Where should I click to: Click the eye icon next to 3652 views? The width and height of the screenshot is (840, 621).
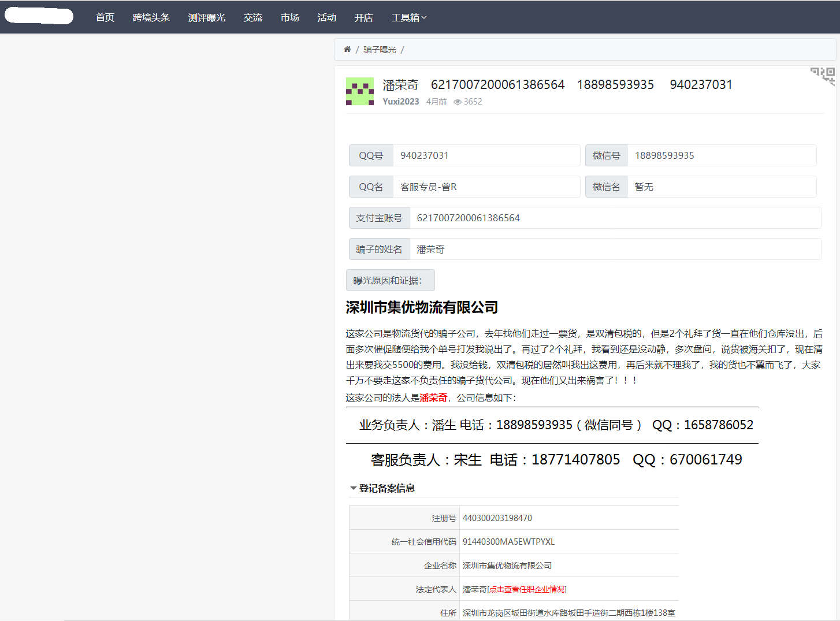pyautogui.click(x=457, y=102)
